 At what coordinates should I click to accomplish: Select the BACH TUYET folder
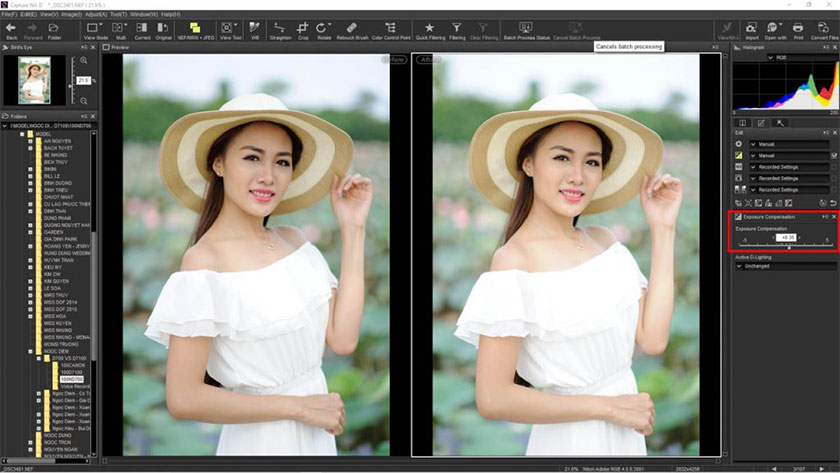(58, 148)
